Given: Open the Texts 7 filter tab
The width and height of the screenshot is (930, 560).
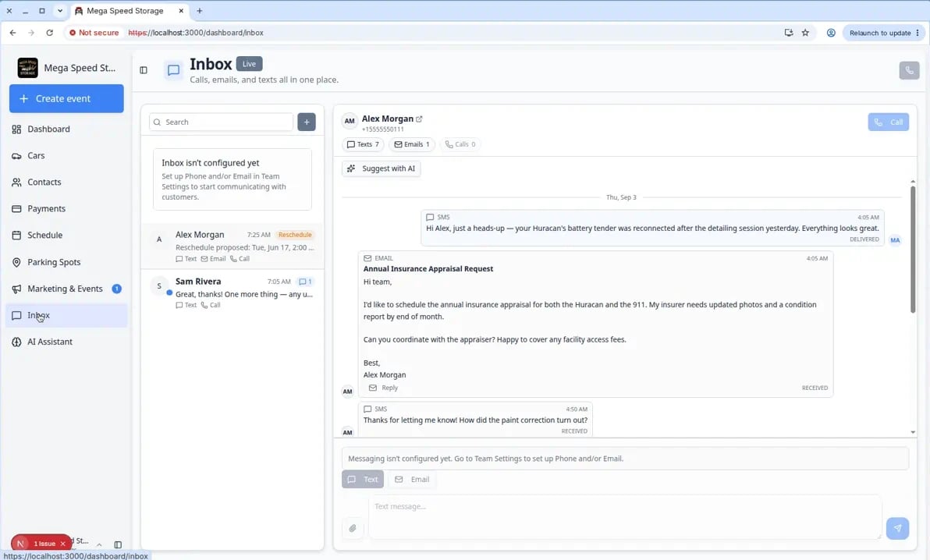Looking at the screenshot, I should (x=363, y=144).
